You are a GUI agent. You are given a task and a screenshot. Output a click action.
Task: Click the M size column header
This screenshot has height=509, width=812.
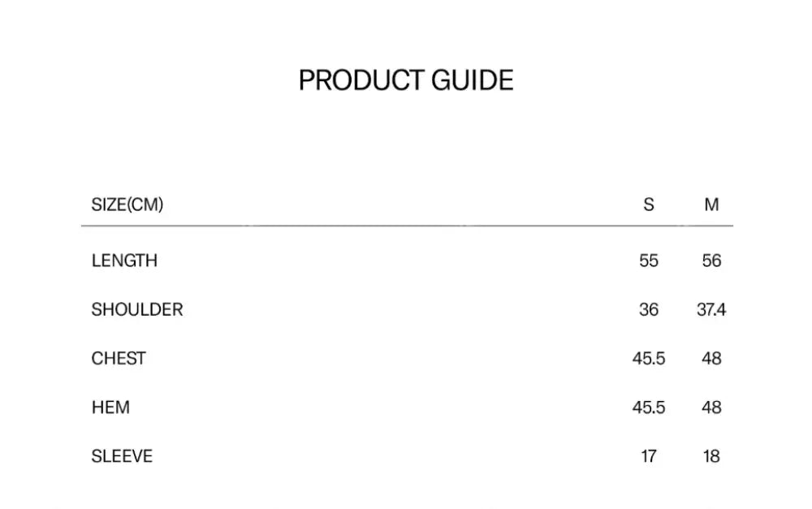coord(711,205)
